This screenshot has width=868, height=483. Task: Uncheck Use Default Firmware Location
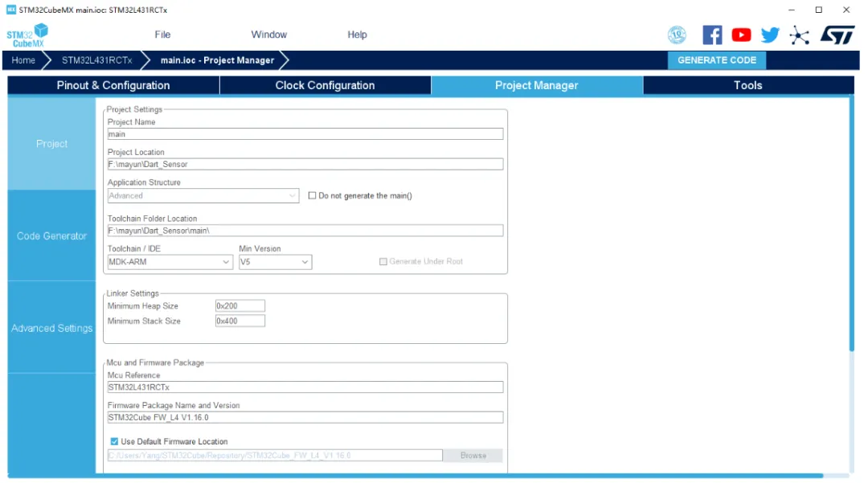[114, 441]
